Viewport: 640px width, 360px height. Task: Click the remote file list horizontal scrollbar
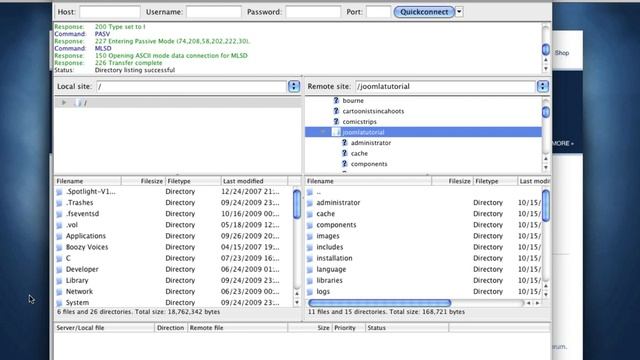point(380,303)
